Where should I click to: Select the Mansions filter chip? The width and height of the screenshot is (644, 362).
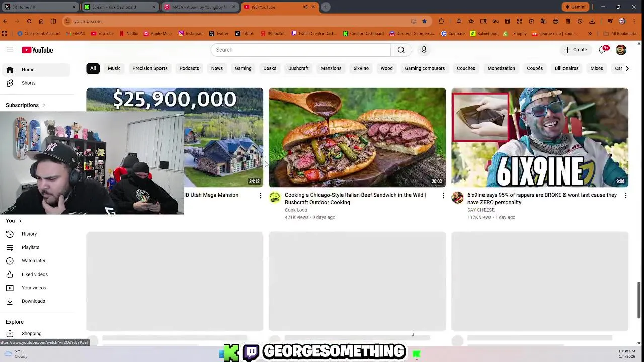click(x=331, y=68)
